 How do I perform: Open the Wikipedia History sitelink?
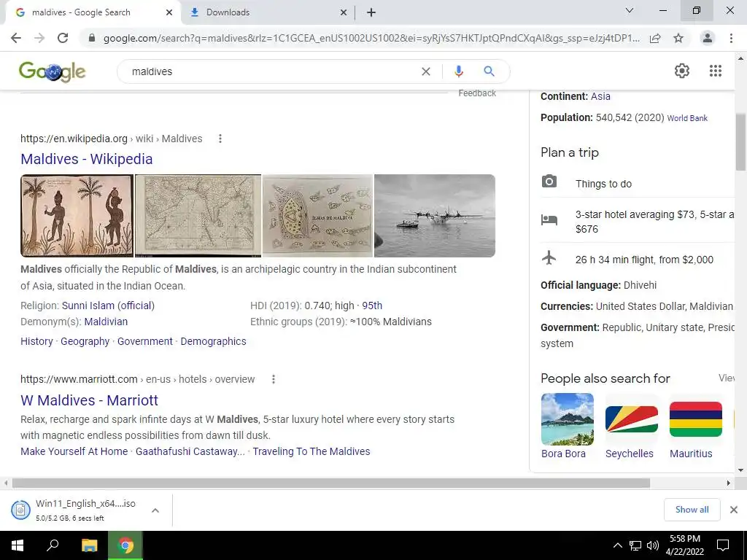pyautogui.click(x=36, y=341)
